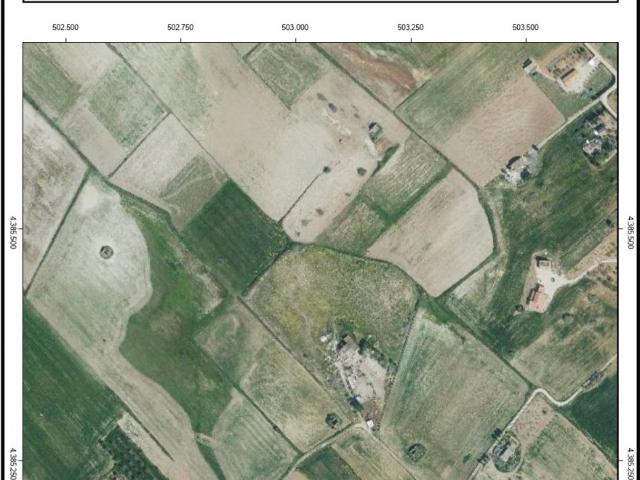Viewport: 640px width, 480px height.
Task: Click the 502.750 easting label
Action: coord(180,27)
